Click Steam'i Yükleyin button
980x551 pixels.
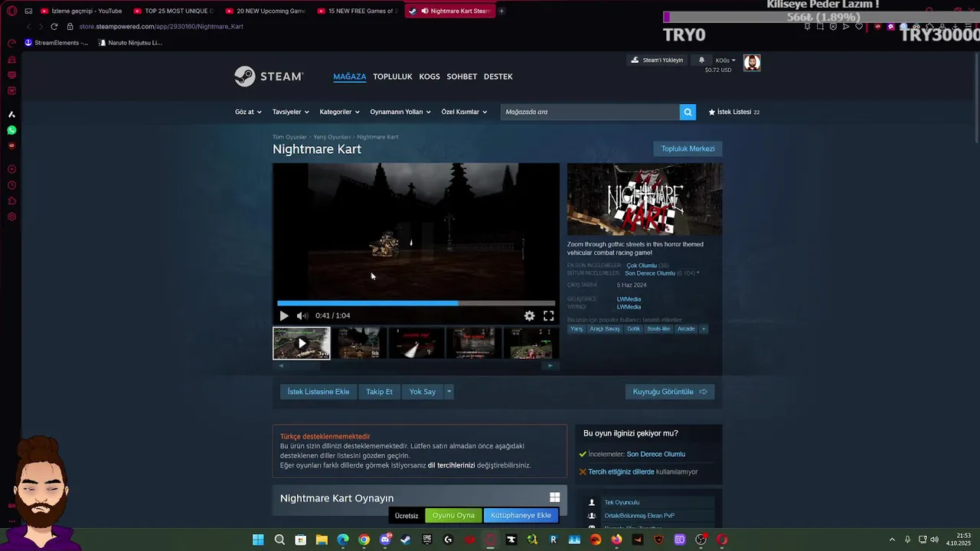coord(657,60)
